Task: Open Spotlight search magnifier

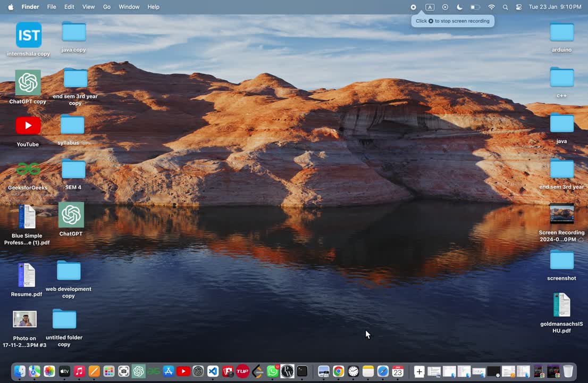Action: coord(505,7)
